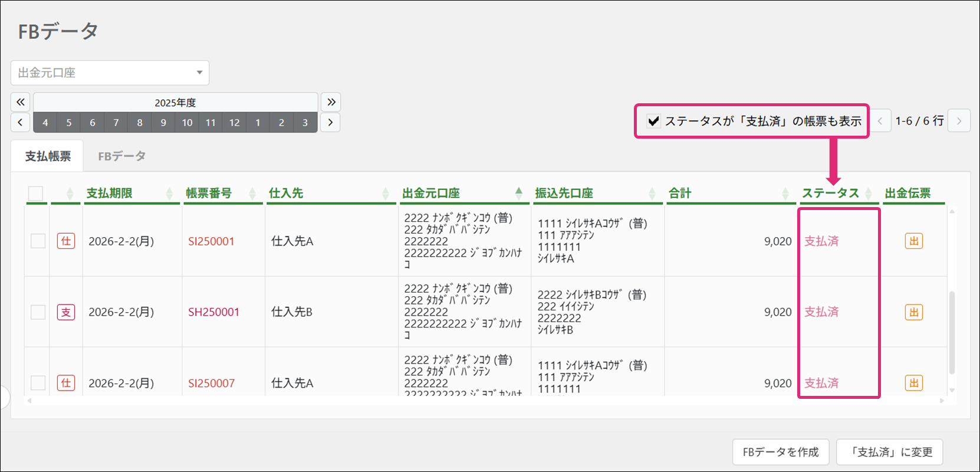Click the 出 voucher icon for SH250001
Screen dimensions: 980x472
coord(913,312)
